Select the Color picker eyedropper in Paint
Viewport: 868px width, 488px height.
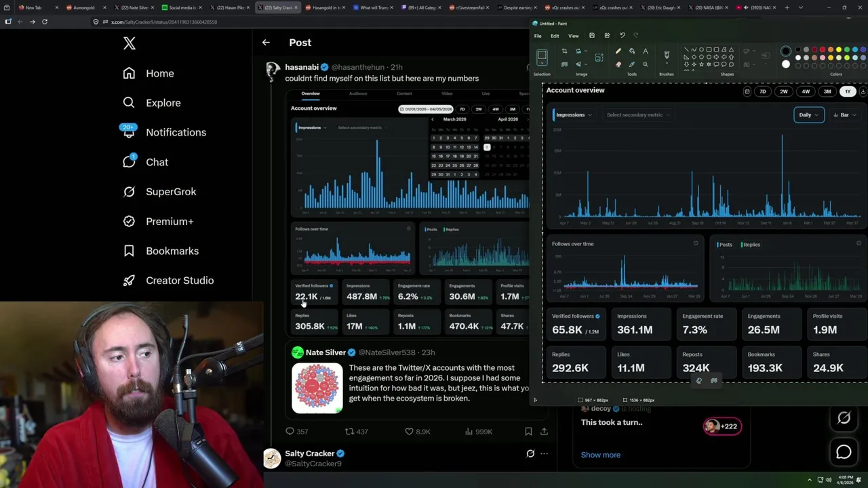pyautogui.click(x=632, y=64)
